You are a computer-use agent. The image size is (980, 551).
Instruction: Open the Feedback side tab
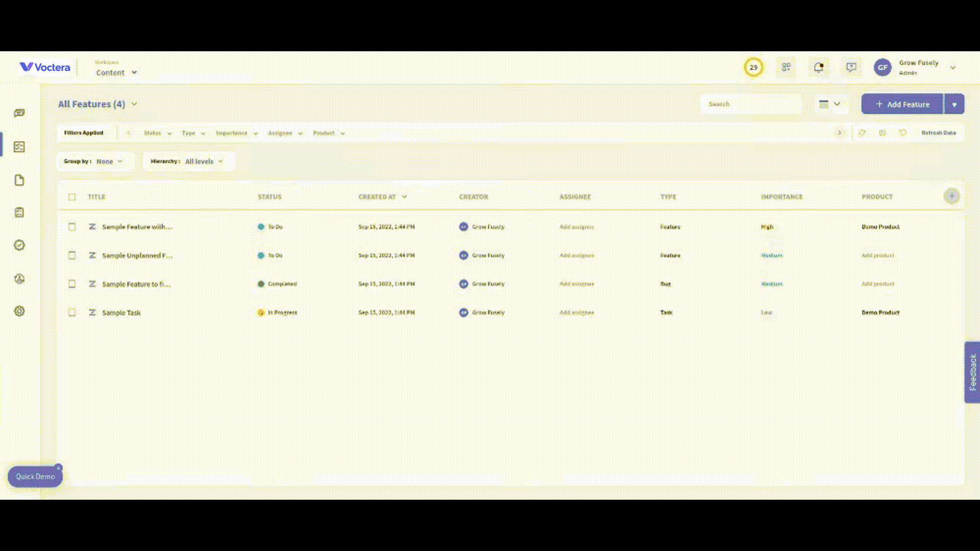(972, 372)
